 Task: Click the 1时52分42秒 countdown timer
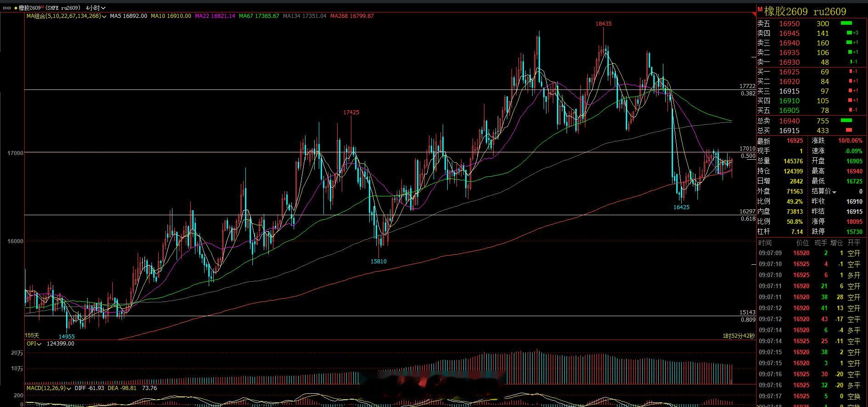coord(738,336)
